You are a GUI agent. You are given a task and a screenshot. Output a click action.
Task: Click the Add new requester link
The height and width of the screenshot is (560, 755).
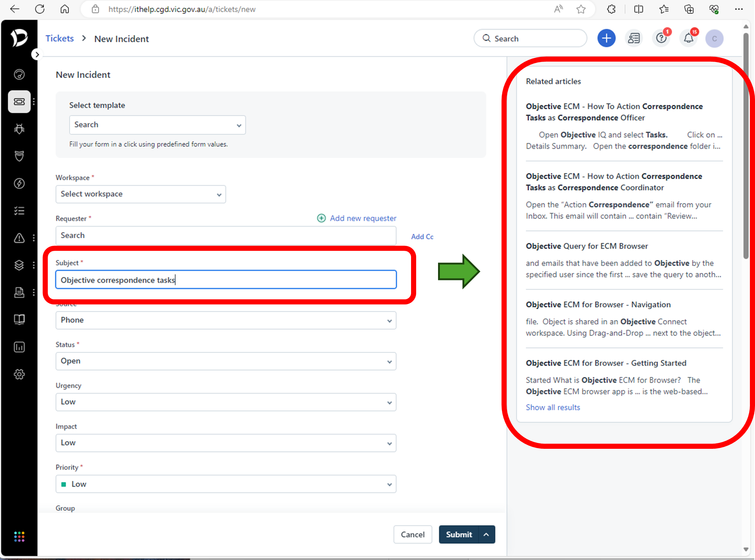[x=363, y=218]
